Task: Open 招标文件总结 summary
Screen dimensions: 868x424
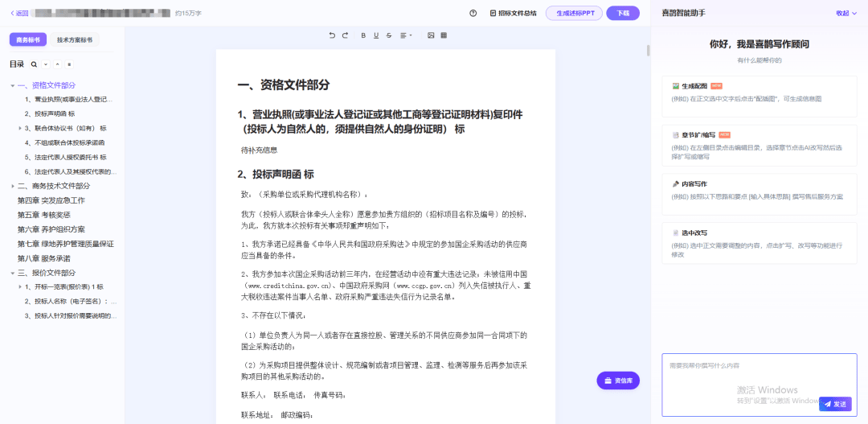Action: pyautogui.click(x=513, y=14)
